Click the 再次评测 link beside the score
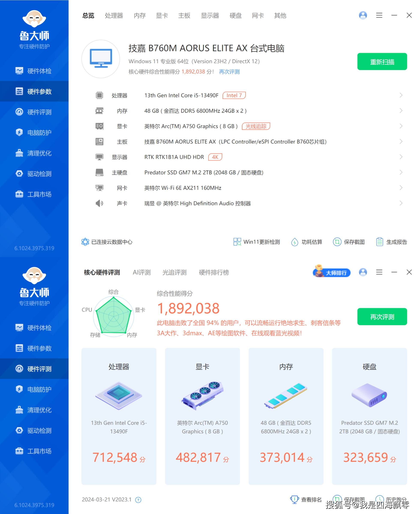420x514 pixels. (x=229, y=72)
